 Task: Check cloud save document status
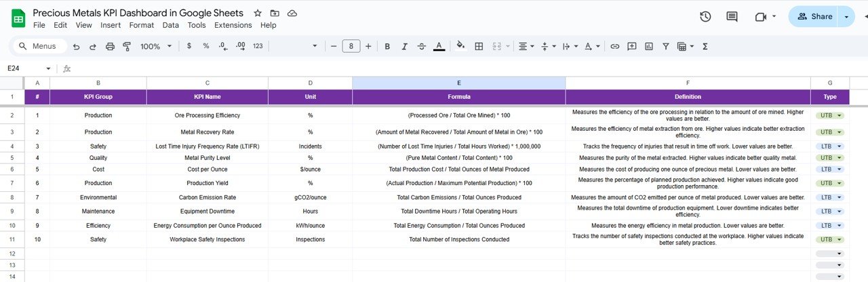(292, 14)
